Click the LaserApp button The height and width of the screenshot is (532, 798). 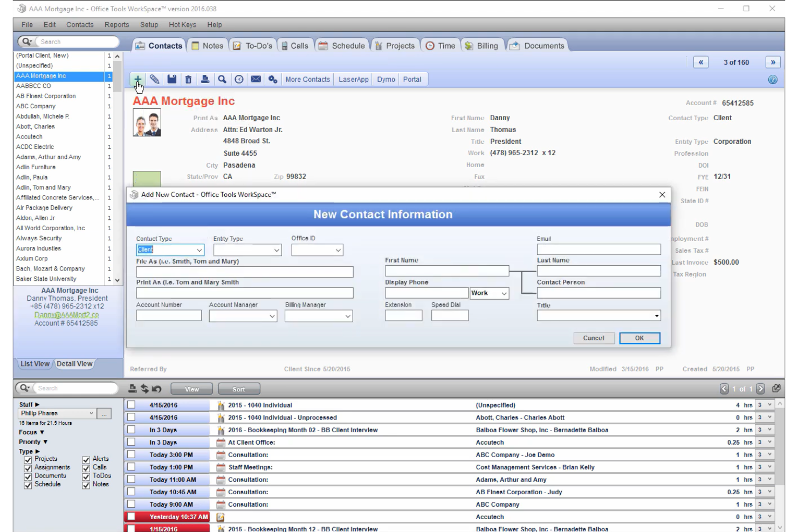point(354,79)
